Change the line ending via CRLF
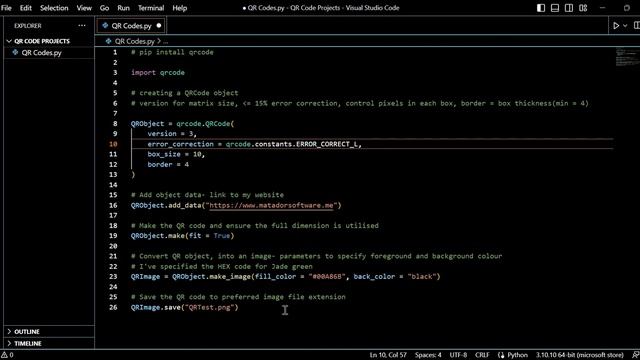 pos(482,355)
